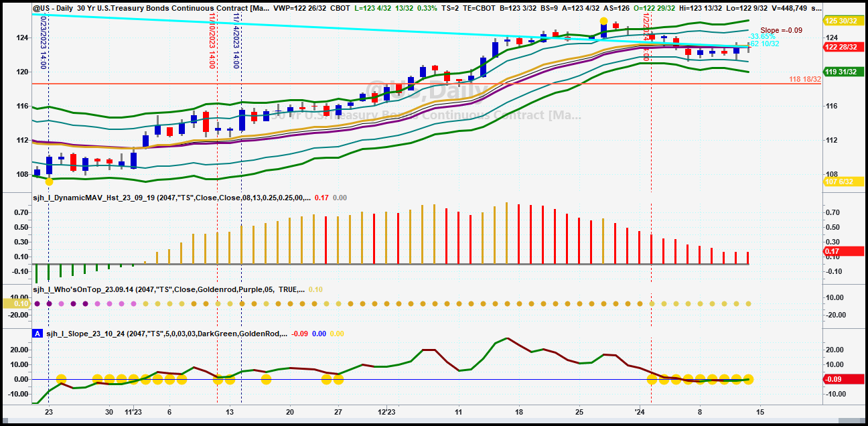Click the red 122 28/32 price tag
868x426 pixels.
pos(844,47)
